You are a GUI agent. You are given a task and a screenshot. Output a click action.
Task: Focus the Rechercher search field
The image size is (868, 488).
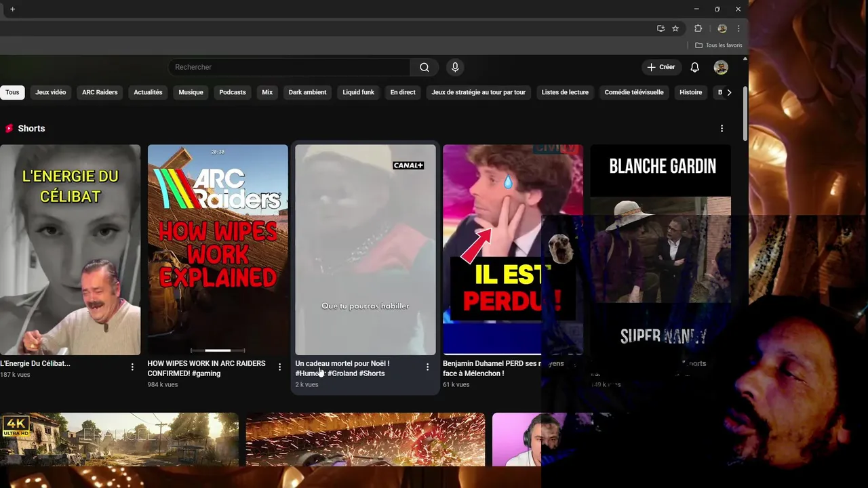pyautogui.click(x=290, y=67)
